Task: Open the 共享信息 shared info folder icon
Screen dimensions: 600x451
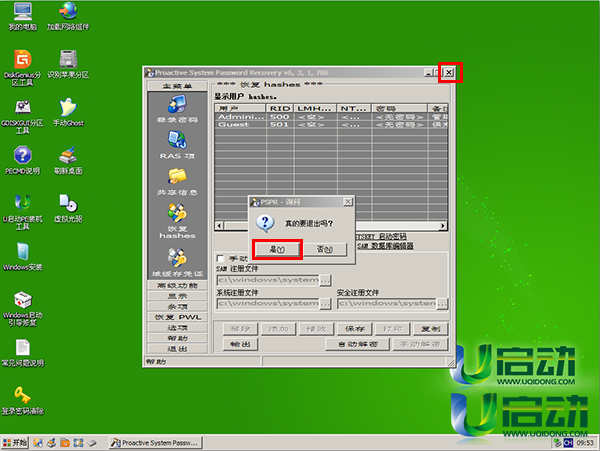Action: coord(177,181)
